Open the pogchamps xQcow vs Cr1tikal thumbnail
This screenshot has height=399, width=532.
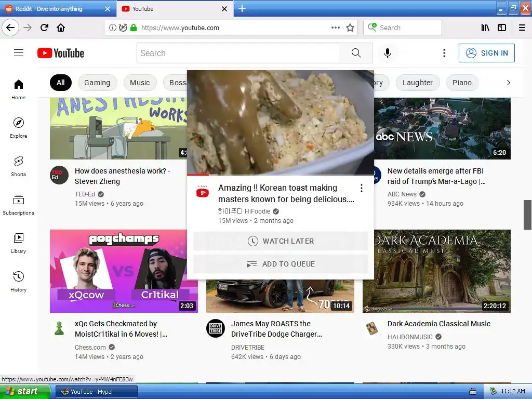click(118, 271)
